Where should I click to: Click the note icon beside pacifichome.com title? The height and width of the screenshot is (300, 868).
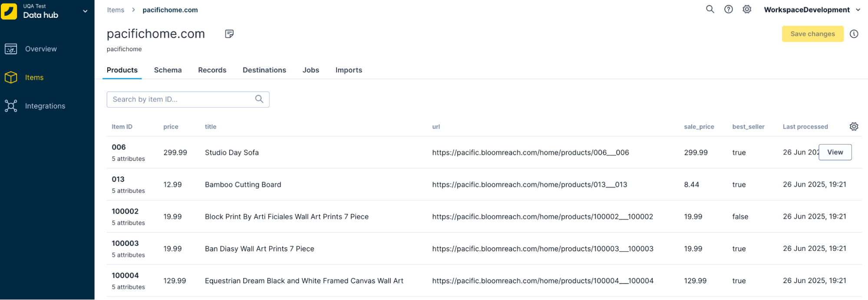click(229, 34)
